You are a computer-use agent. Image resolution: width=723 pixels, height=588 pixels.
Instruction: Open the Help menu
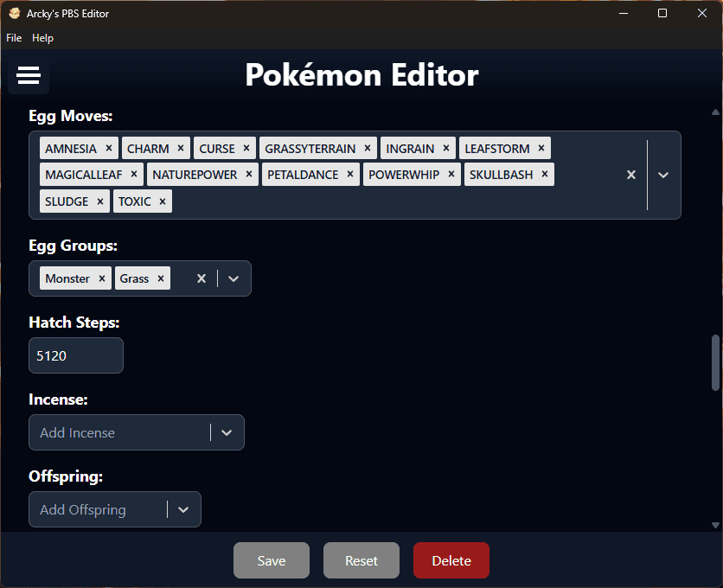pos(42,38)
